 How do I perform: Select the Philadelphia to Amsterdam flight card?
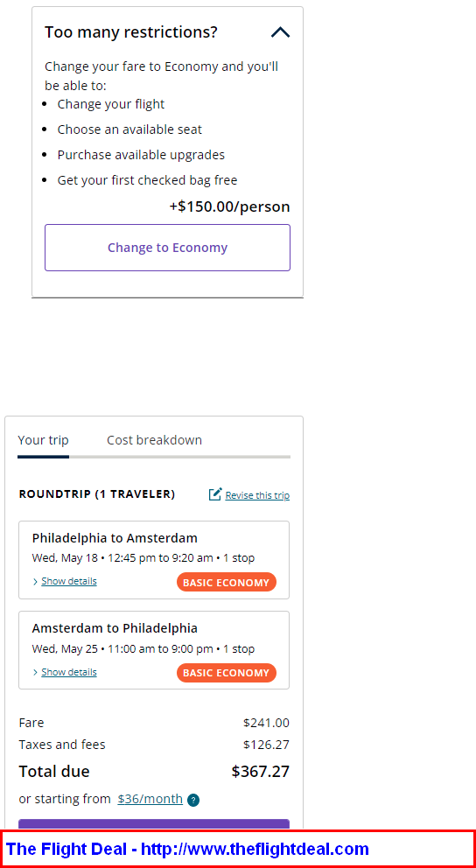point(154,560)
